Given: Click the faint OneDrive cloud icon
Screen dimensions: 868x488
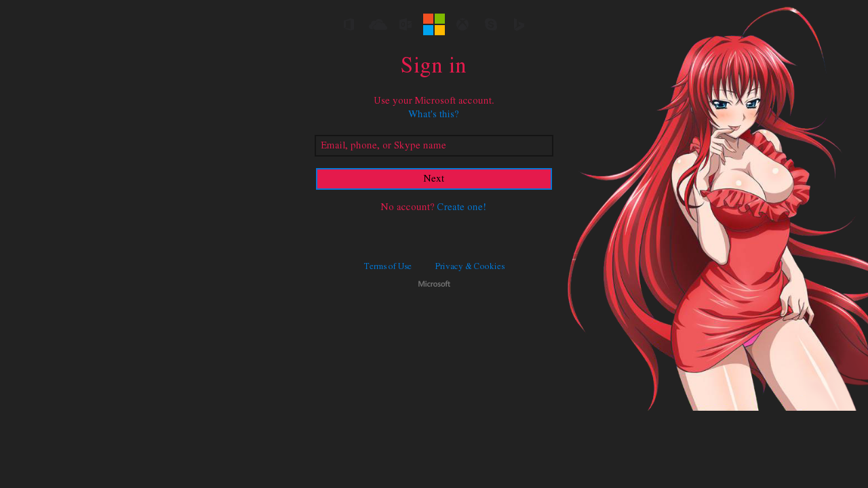Looking at the screenshot, I should point(378,24).
